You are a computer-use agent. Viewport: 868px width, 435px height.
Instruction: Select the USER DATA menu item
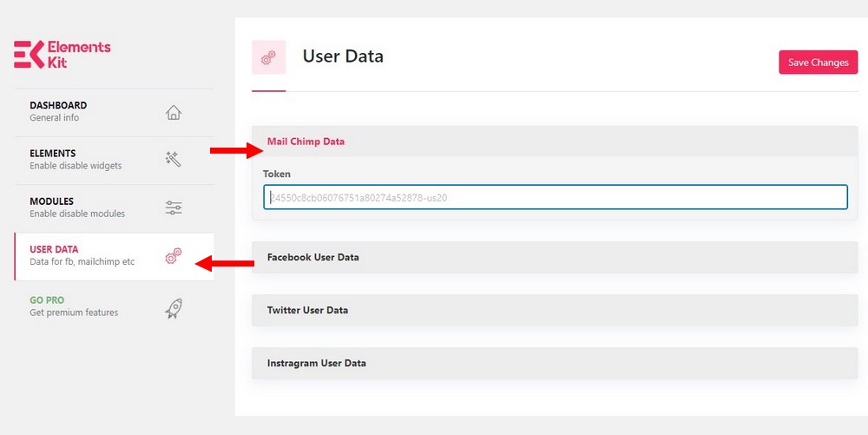pos(114,256)
